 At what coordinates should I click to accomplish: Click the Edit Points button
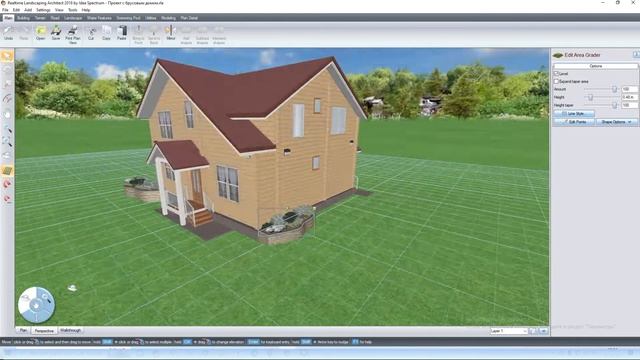tap(575, 122)
